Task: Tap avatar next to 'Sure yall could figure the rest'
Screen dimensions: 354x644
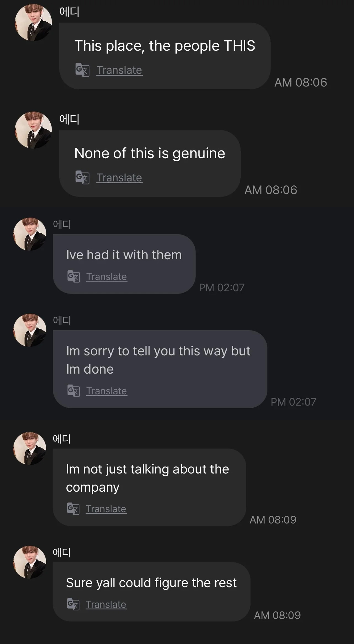Action: click(30, 562)
